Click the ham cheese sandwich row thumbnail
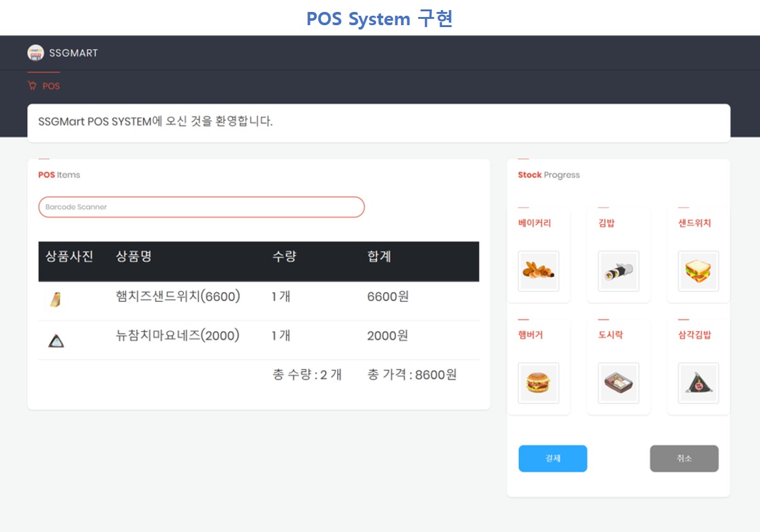The height and width of the screenshot is (532, 760). click(x=57, y=300)
